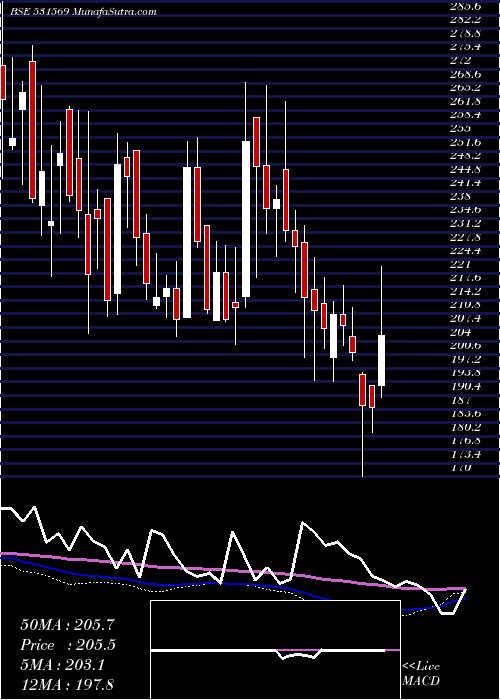This screenshot has width=500, height=700.
Task: Click the 265.2 price axis label
Action: (x=466, y=88)
